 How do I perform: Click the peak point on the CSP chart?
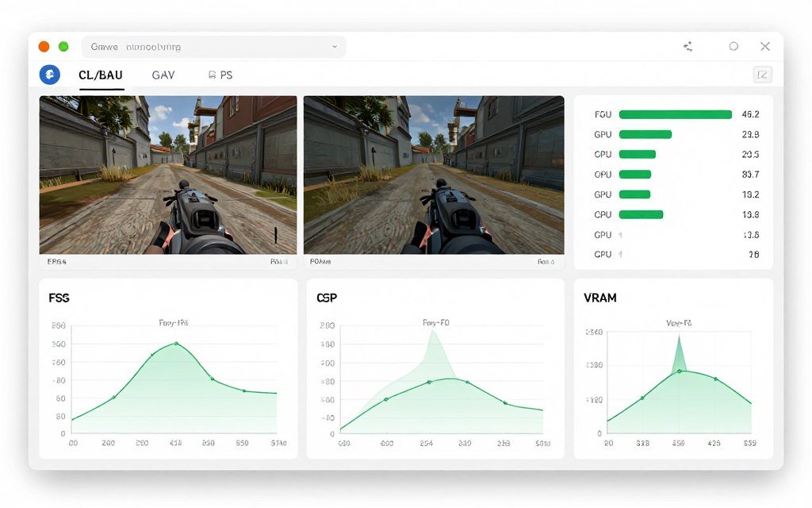[x=429, y=380]
